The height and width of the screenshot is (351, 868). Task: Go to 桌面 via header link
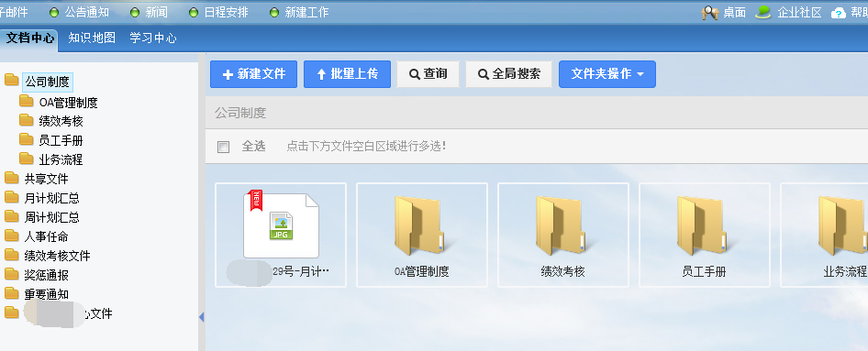click(735, 12)
